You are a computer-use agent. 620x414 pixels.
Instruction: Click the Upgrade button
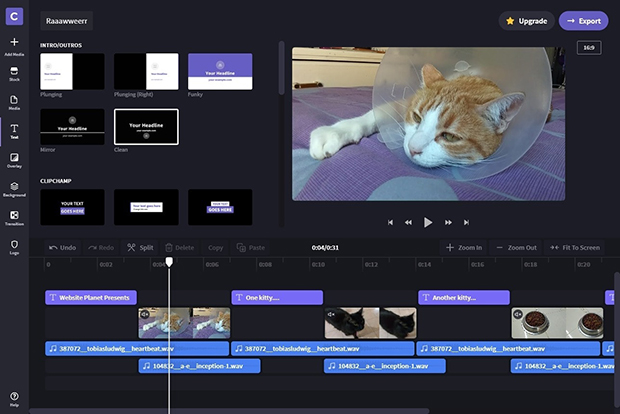click(x=526, y=20)
